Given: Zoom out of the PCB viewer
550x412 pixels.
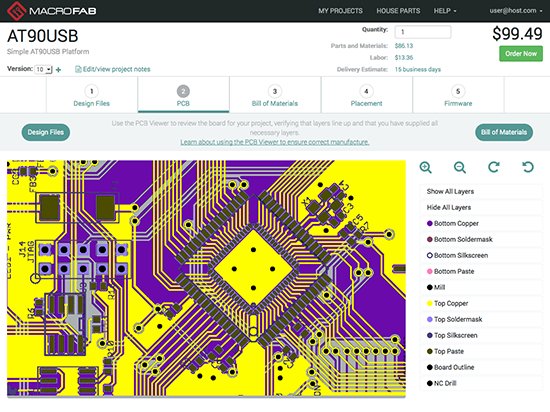Looking at the screenshot, I should [x=460, y=167].
